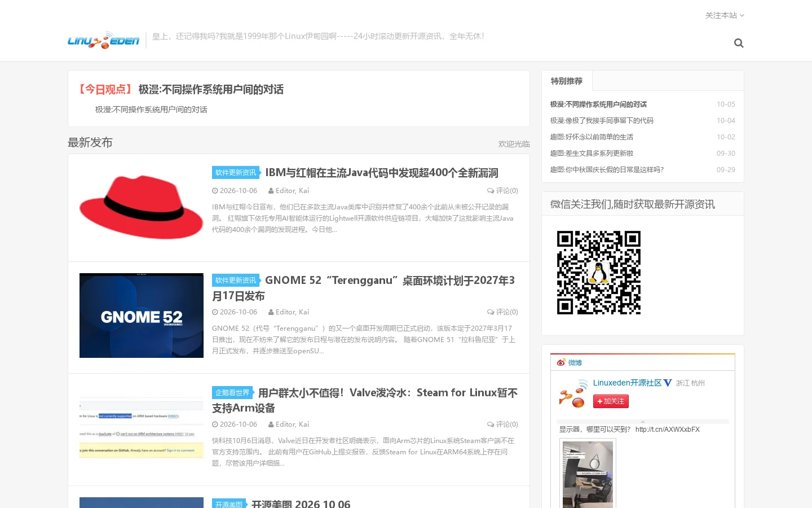
Task: Open sidebar link 趣图:你中秋国庆长假的日常是这样吗?
Action: tap(607, 170)
